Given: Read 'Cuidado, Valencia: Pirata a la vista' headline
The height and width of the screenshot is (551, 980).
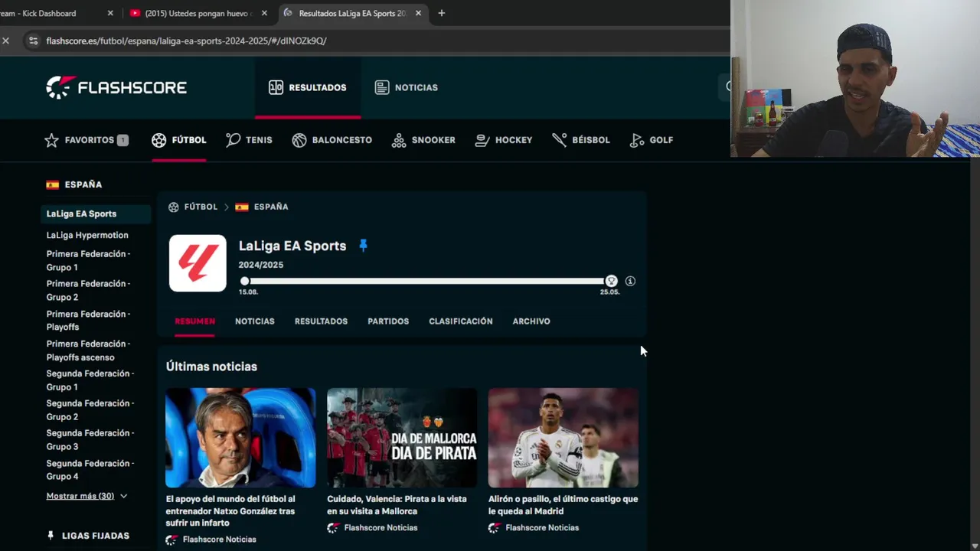Looking at the screenshot, I should tap(397, 505).
